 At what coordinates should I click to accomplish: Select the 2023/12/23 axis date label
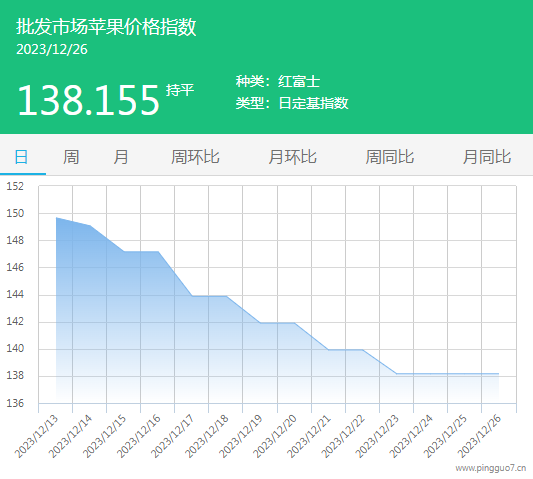coord(377,437)
